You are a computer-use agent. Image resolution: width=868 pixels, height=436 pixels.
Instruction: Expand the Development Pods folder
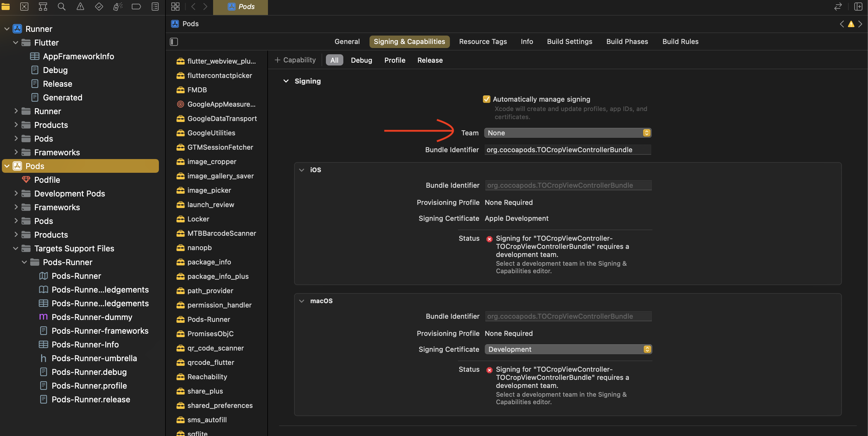coord(16,193)
